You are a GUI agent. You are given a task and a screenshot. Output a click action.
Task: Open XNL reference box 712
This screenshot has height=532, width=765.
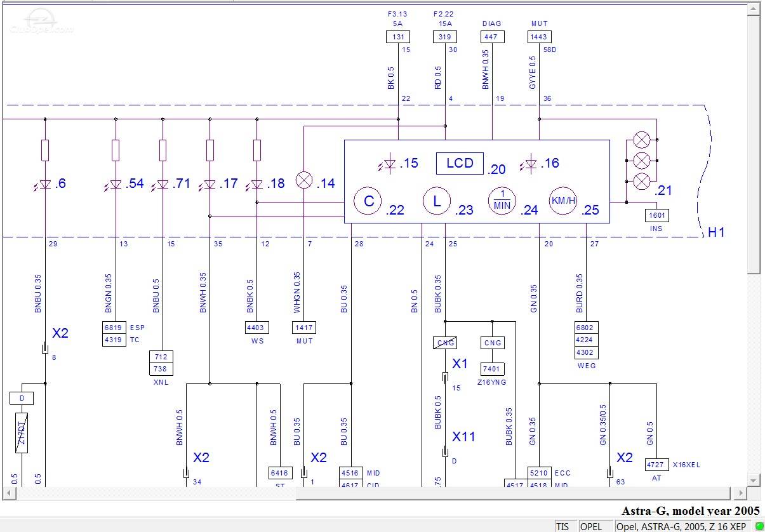click(x=162, y=357)
